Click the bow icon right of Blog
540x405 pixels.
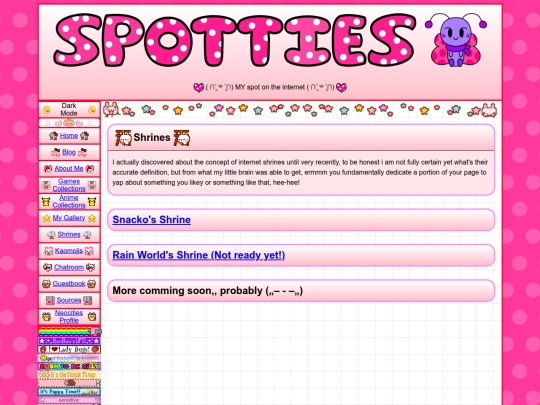[x=82, y=152]
